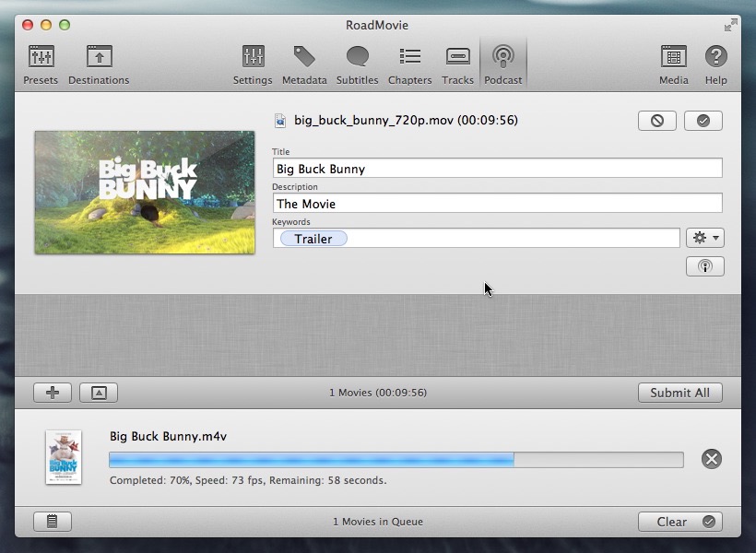Open the Media browser
Viewport: 756px width, 553px height.
673,65
